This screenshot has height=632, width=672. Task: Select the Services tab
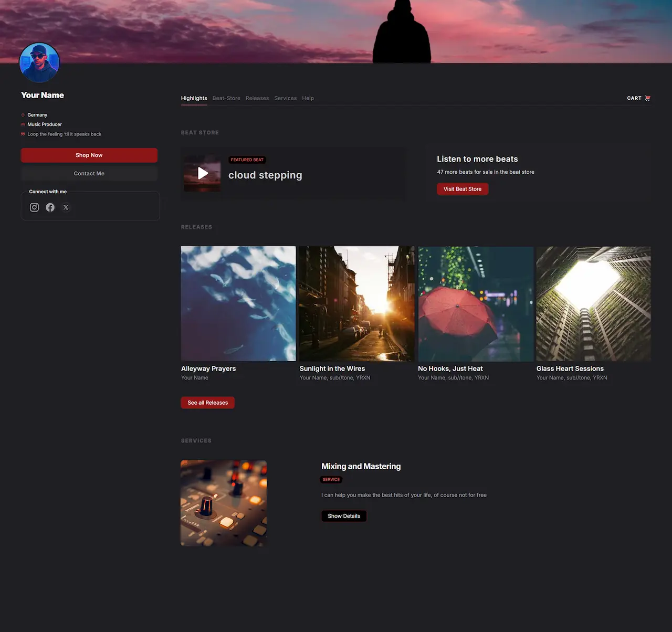(286, 98)
